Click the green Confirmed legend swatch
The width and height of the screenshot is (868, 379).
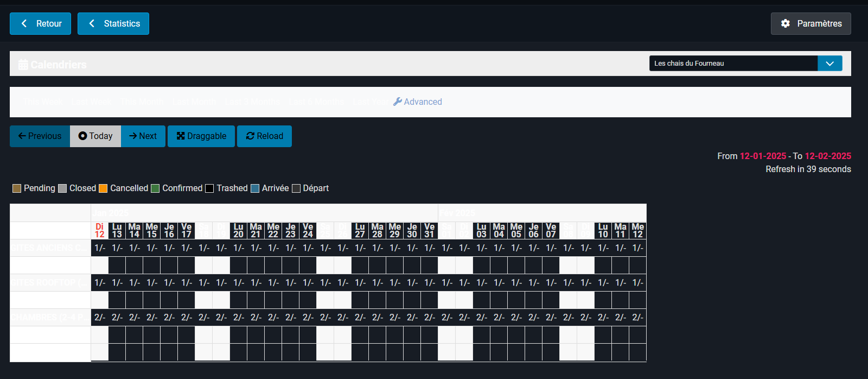pos(155,188)
